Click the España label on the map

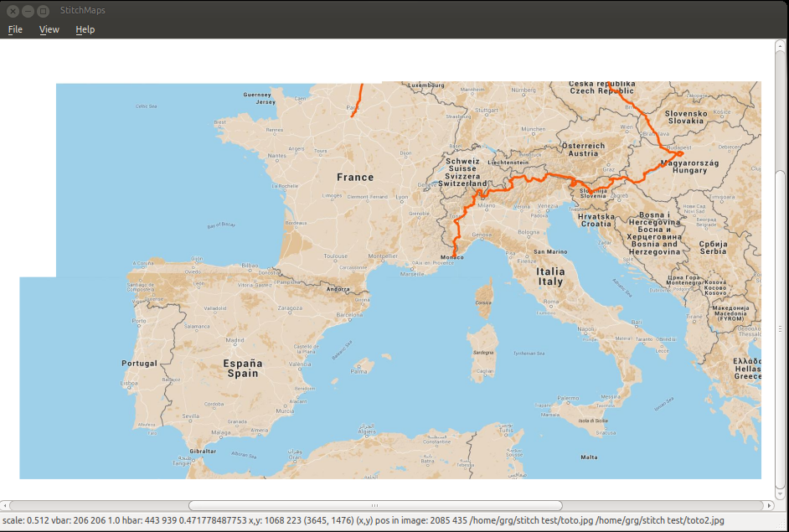242,364
